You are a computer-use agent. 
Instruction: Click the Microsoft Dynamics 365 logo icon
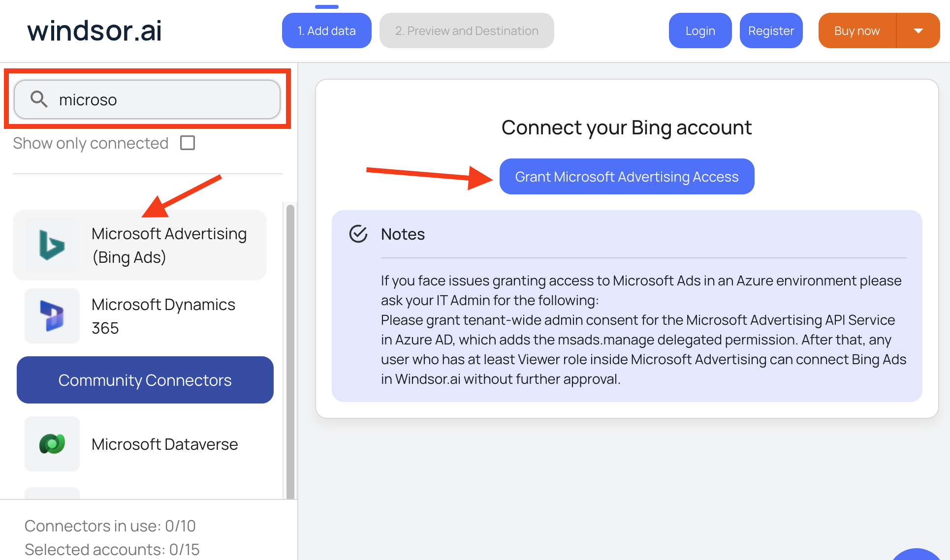click(x=52, y=316)
